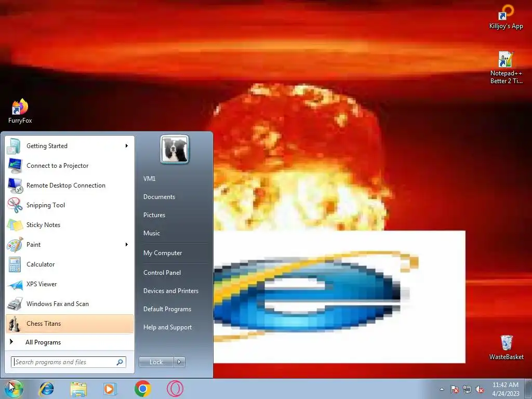This screenshot has height=399, width=532.
Task: Open Opera browser from the taskbar
Action: tap(175, 389)
